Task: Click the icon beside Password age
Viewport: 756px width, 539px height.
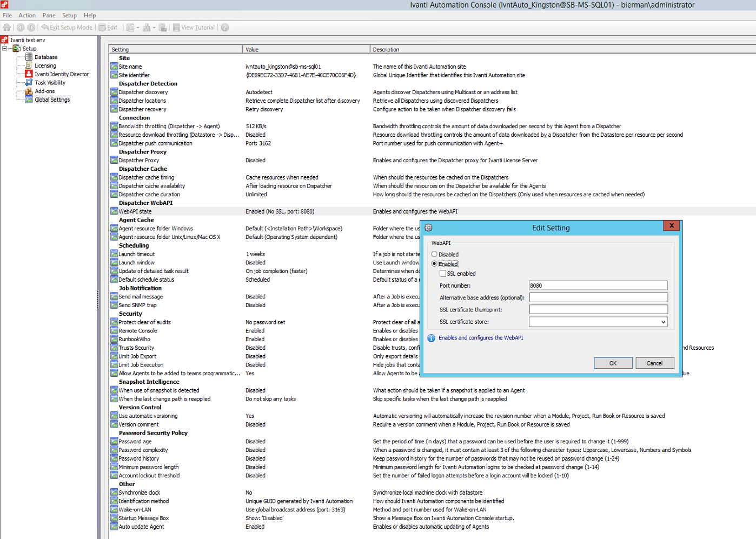Action: 114,442
